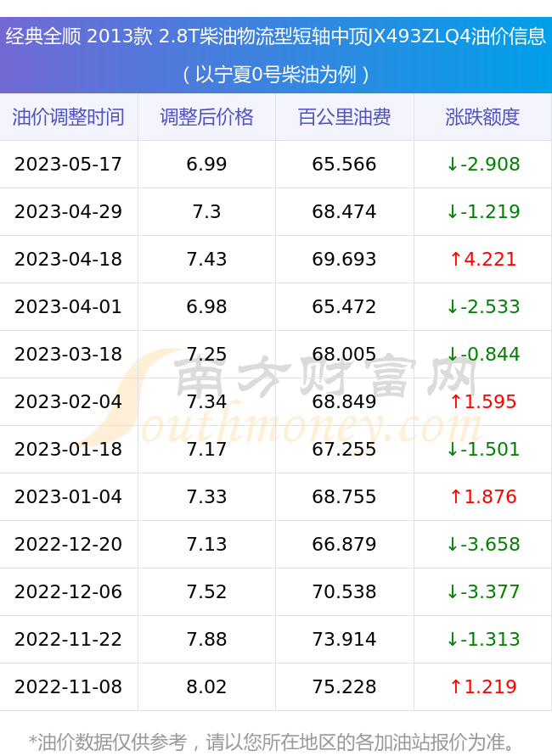Click the fuel cost 68.474
This screenshot has height=756, width=552.
344,211
